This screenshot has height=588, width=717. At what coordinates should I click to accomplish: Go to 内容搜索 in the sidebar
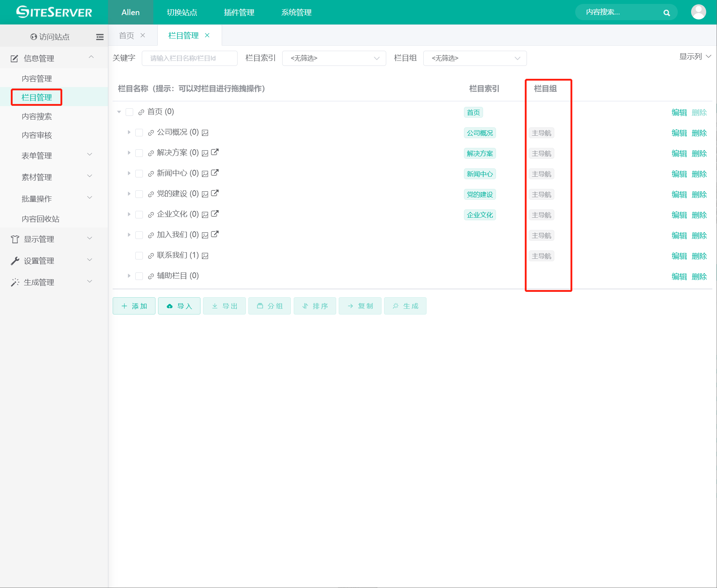pos(37,116)
